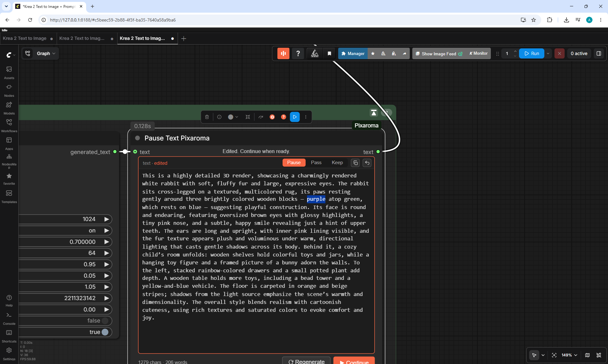Open the Apps sidebar panel
Viewport: 608px width, 364px height.
coord(9,143)
